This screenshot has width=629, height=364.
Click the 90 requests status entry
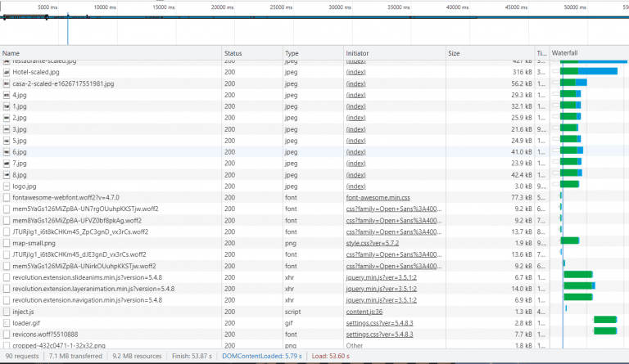22,356
